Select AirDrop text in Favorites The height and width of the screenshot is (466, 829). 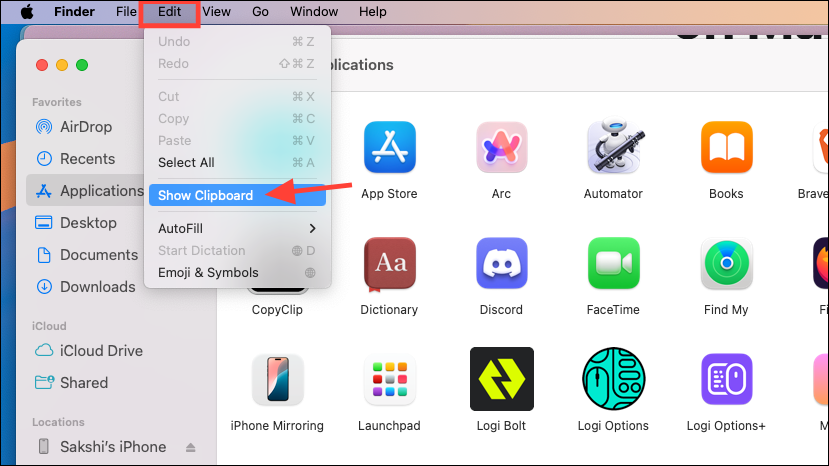pos(86,127)
